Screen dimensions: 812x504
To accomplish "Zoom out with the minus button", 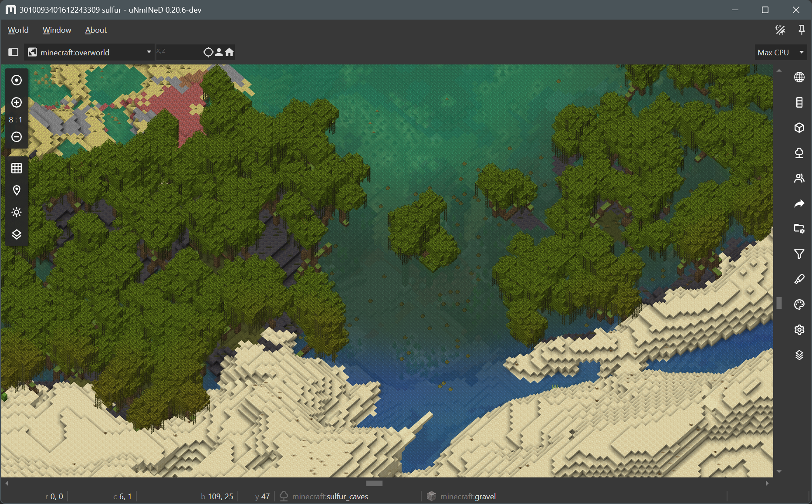I will point(17,137).
